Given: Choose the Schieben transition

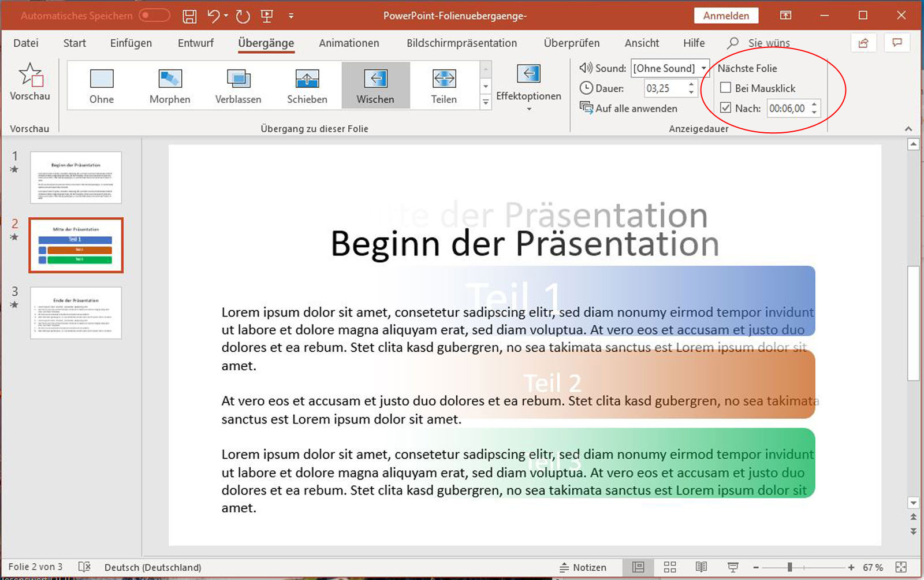Looking at the screenshot, I should pos(307,85).
